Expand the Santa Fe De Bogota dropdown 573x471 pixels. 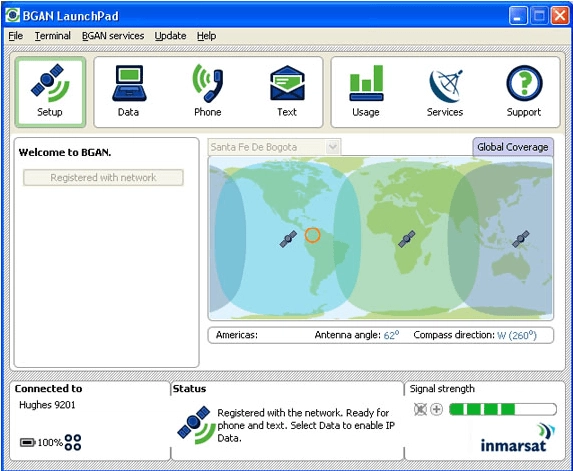coord(333,147)
